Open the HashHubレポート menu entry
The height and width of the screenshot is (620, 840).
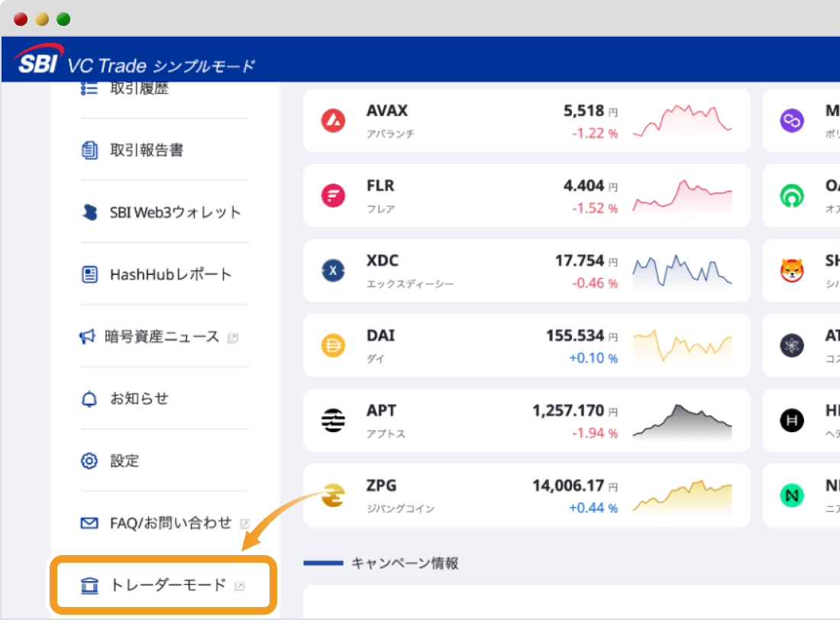pyautogui.click(x=170, y=274)
